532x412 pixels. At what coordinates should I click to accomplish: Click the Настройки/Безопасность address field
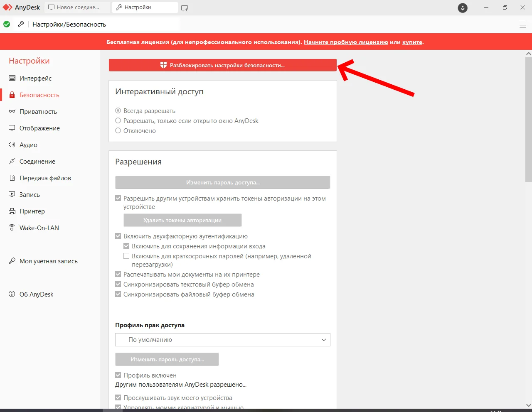[x=104, y=25]
